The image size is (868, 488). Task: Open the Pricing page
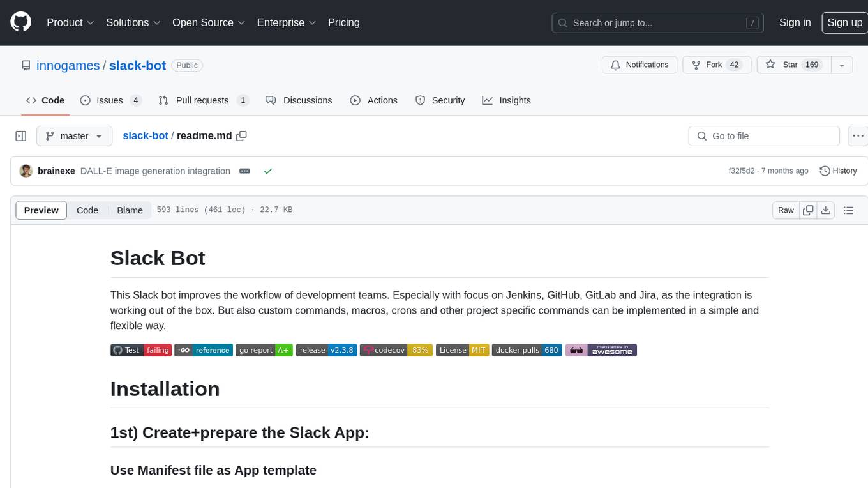click(344, 22)
